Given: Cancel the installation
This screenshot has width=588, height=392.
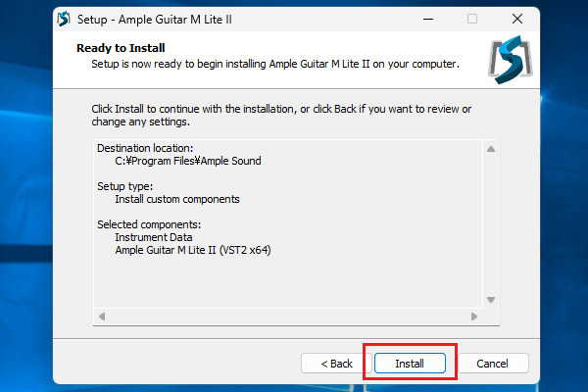Looking at the screenshot, I should click(494, 363).
